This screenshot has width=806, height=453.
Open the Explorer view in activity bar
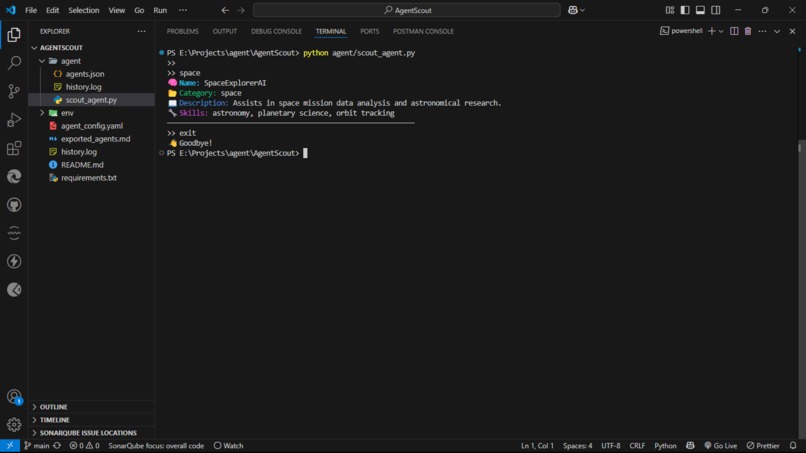coord(14,34)
